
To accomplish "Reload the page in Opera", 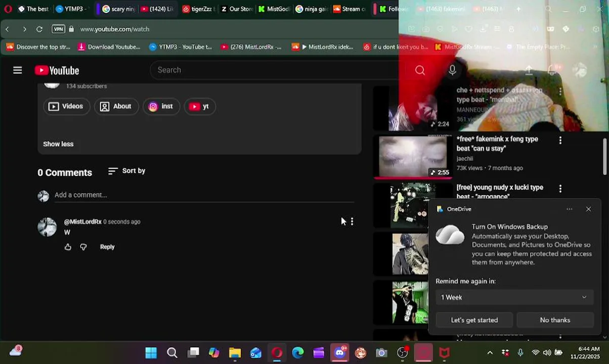I will click(39, 29).
